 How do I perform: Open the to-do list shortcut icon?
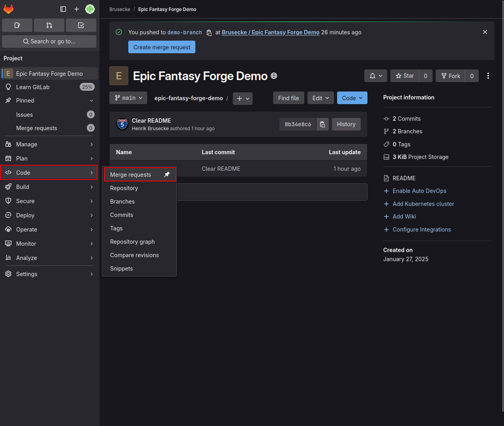(x=81, y=25)
